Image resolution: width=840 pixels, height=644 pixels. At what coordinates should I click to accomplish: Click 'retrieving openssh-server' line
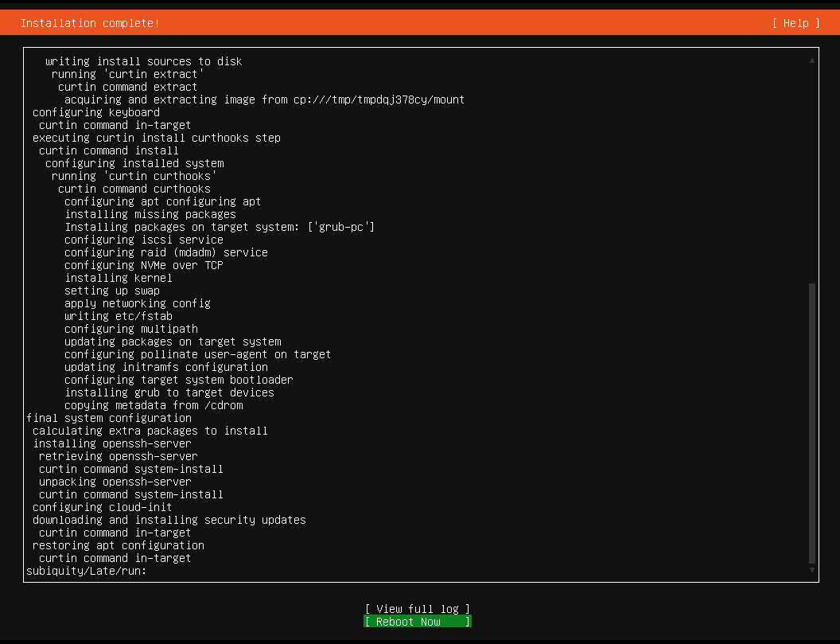tap(119, 456)
